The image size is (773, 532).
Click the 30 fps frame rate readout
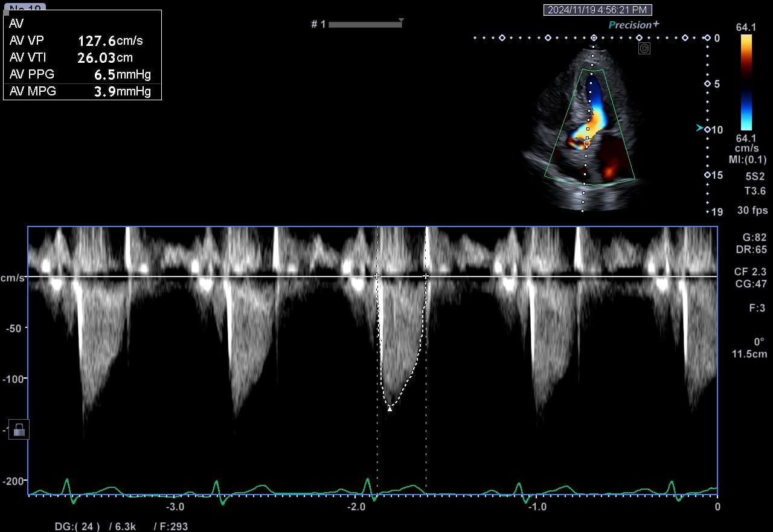pyautogui.click(x=752, y=211)
